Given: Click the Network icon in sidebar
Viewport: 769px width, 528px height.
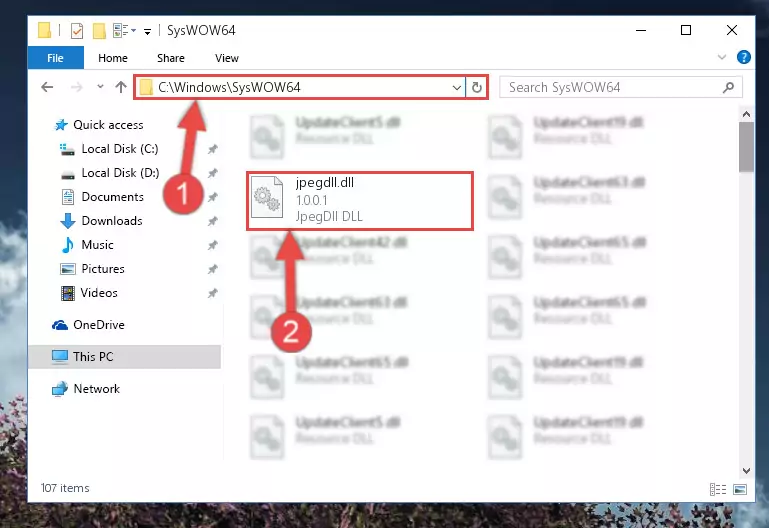Looking at the screenshot, I should click(x=60, y=389).
